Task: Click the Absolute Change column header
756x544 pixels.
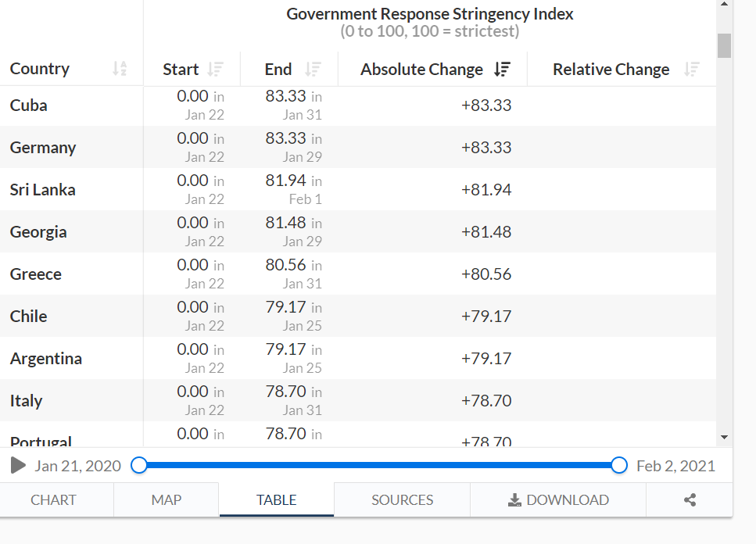Action: coord(422,70)
